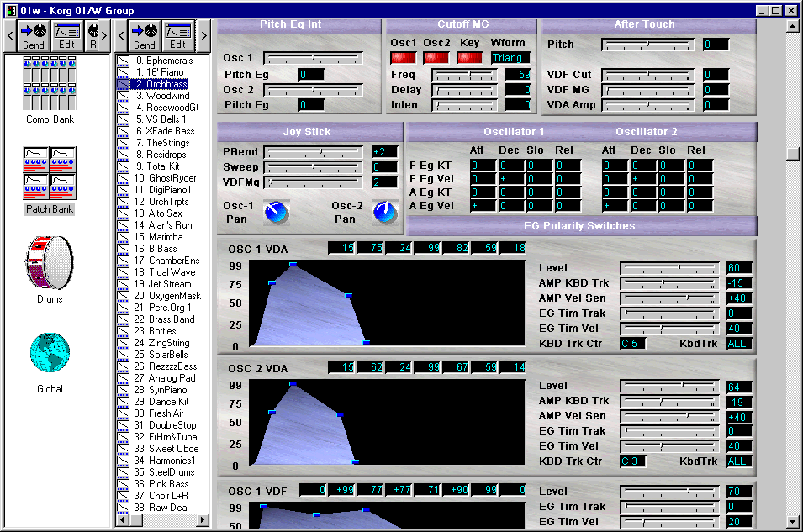Open OSC 2 VDA KbdTrk ALL selector
Viewport: 803px width, 532px height.
coord(739,461)
